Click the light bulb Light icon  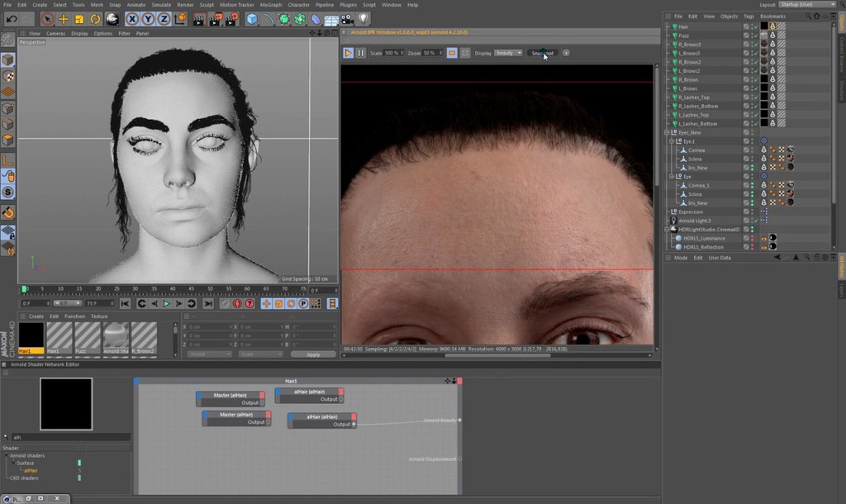[x=363, y=19]
